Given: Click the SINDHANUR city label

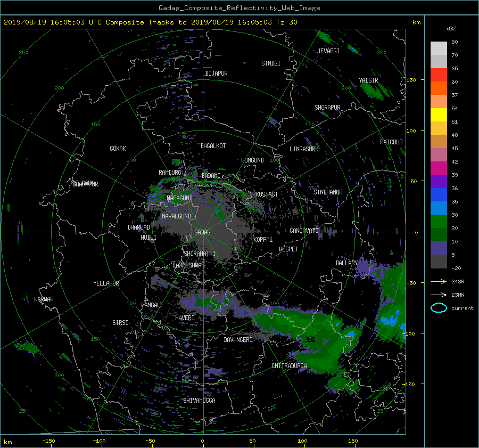Looking at the screenshot, I should tap(328, 192).
